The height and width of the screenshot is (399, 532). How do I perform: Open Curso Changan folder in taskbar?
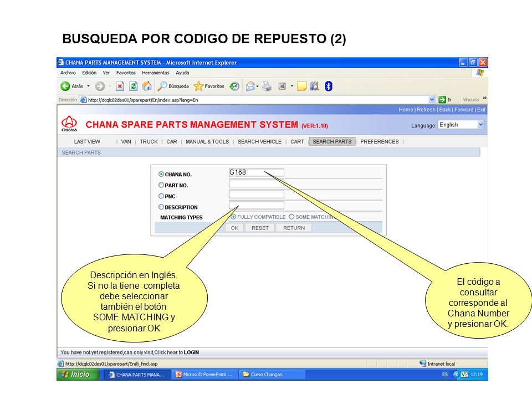[272, 375]
